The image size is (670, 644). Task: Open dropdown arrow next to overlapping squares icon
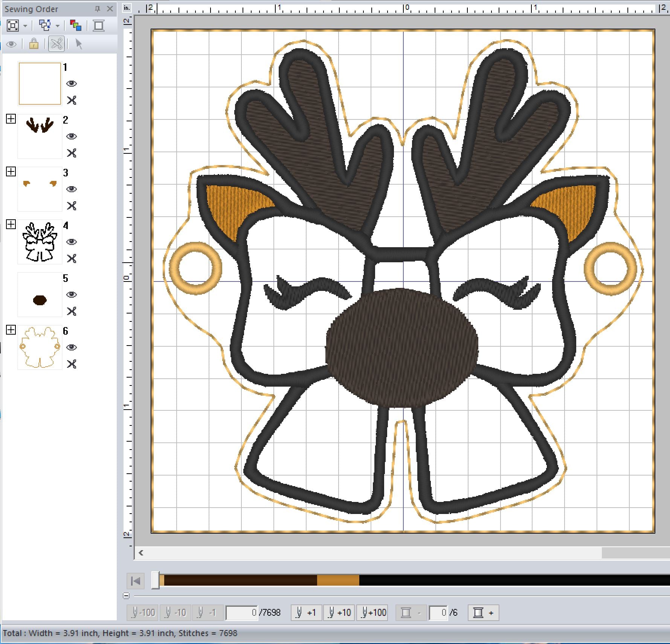click(x=58, y=26)
